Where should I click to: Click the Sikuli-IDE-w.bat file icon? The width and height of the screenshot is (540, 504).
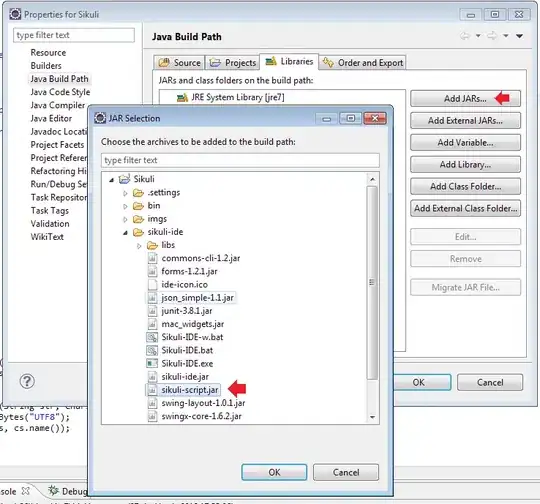152,337
